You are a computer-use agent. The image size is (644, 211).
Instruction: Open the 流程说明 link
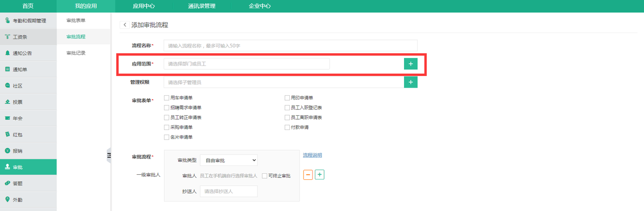click(312, 155)
